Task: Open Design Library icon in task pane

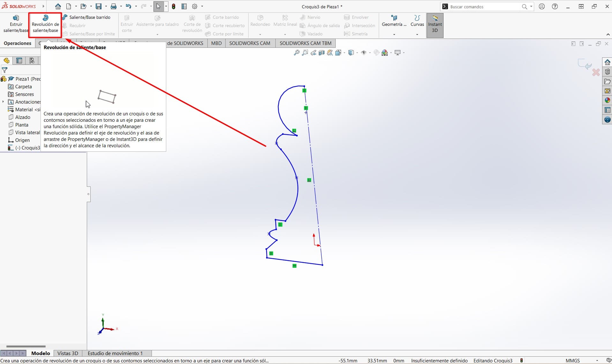Action: 607,71
